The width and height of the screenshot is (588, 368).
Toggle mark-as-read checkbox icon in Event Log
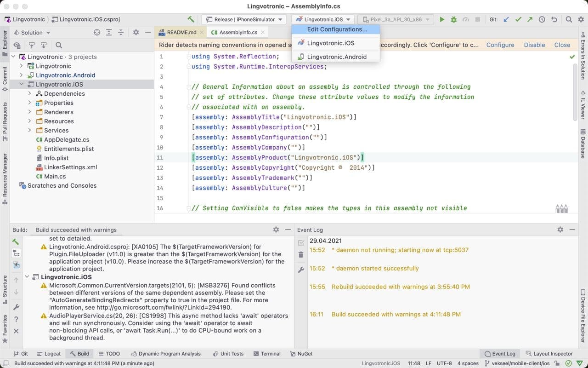(301, 242)
